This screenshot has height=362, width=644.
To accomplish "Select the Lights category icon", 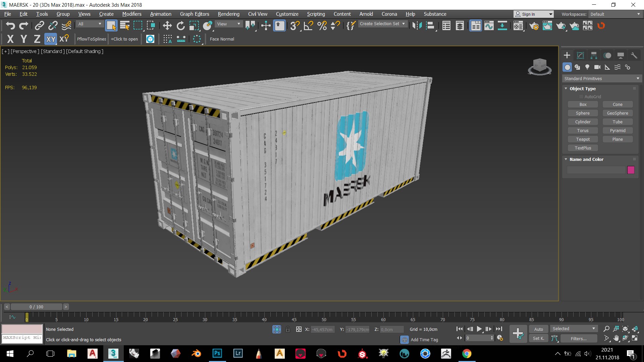I will (x=587, y=67).
